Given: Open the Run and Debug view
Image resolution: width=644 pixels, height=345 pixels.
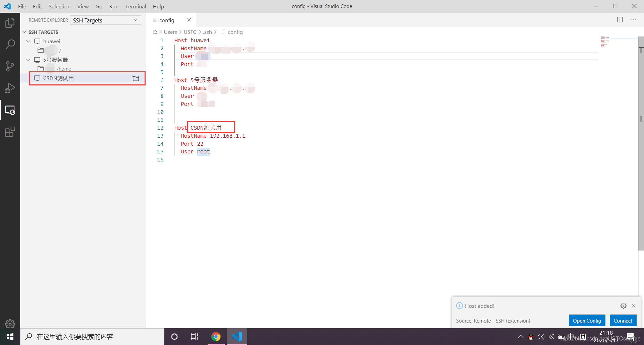Looking at the screenshot, I should point(10,88).
